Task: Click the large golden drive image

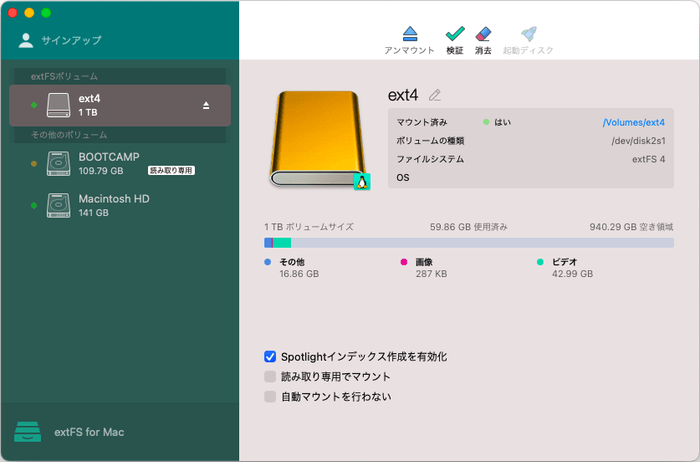Action: 317,138
